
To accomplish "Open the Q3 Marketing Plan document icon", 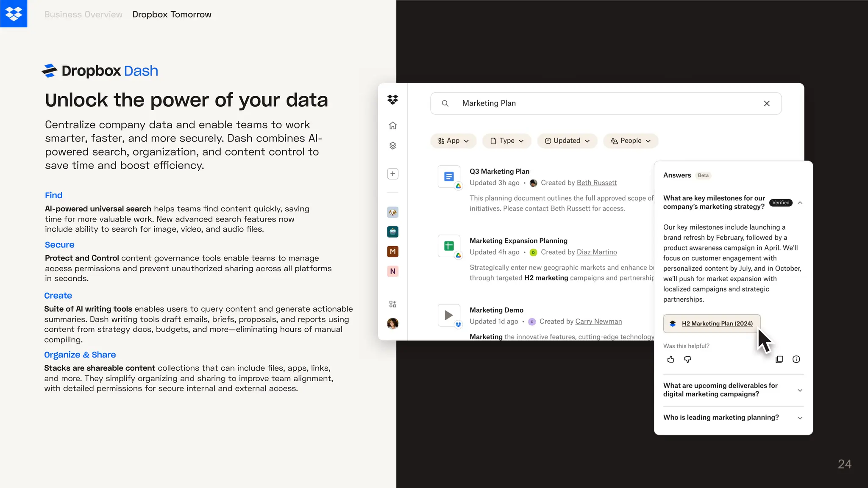I will [x=449, y=177].
